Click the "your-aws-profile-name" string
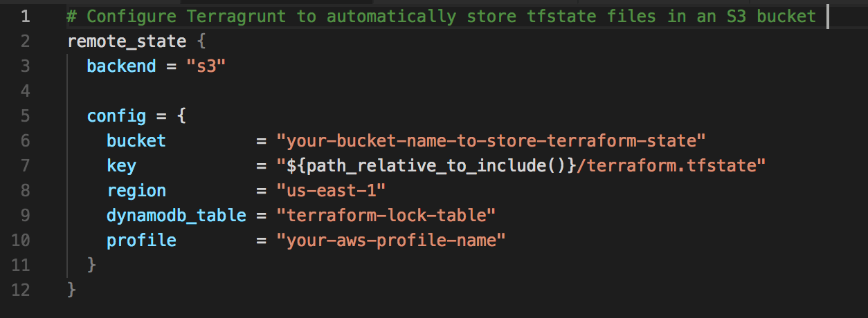This screenshot has width=868, height=318. pyautogui.click(x=391, y=241)
